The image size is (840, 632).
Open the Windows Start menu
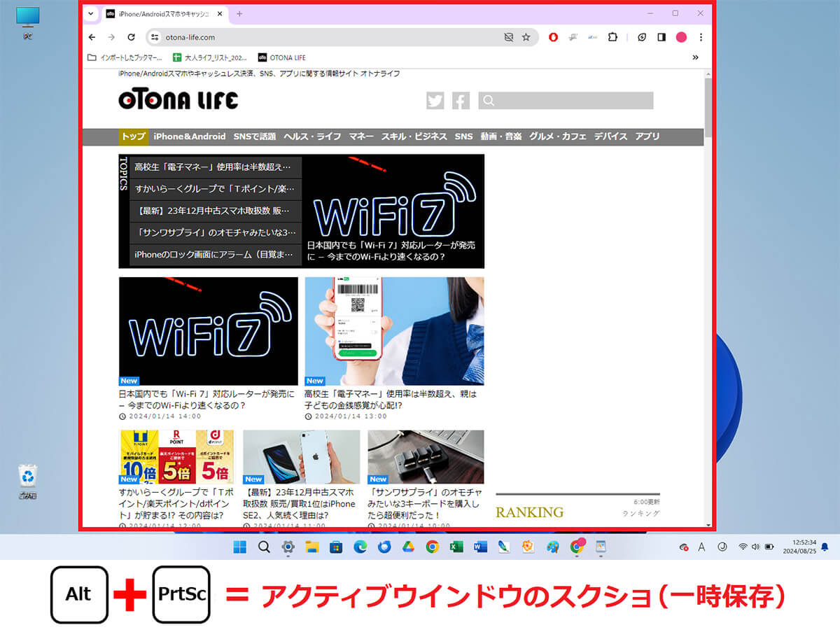239,547
